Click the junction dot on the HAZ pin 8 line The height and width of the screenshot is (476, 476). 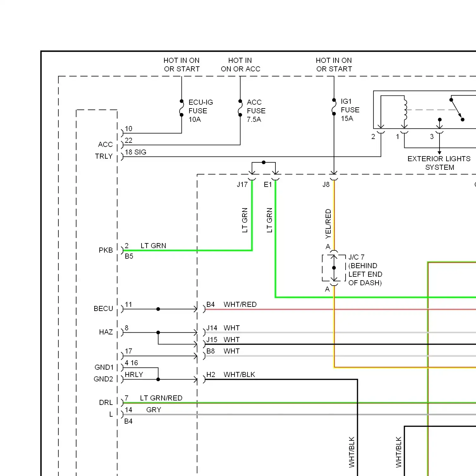(158, 333)
